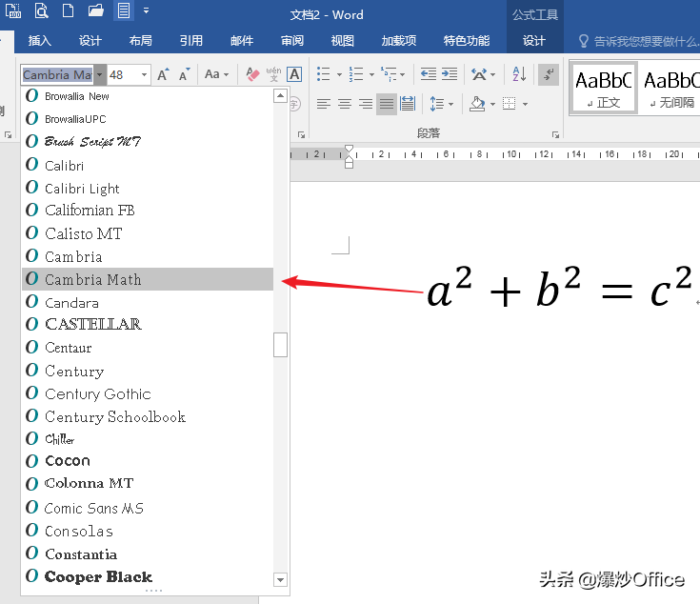Apply bullet list formatting

[x=323, y=74]
